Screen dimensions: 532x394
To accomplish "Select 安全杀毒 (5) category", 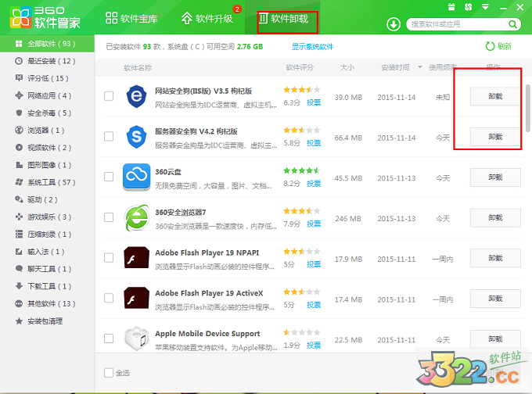I will 47,113.
